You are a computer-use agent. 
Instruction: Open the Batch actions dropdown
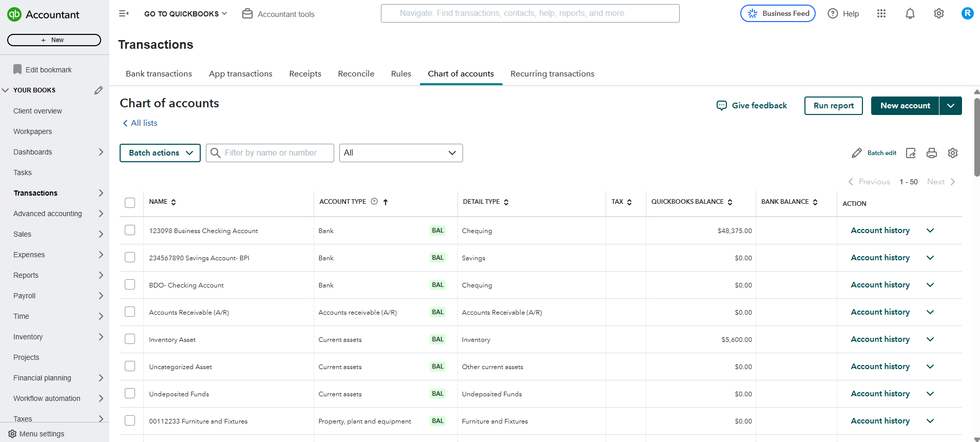160,153
